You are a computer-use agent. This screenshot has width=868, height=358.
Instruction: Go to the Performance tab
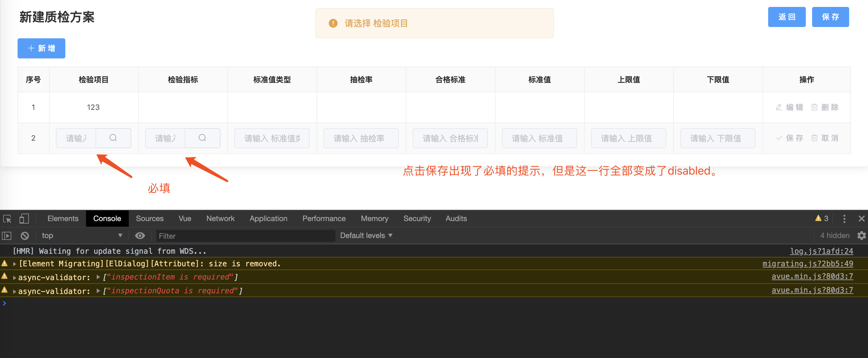324,219
